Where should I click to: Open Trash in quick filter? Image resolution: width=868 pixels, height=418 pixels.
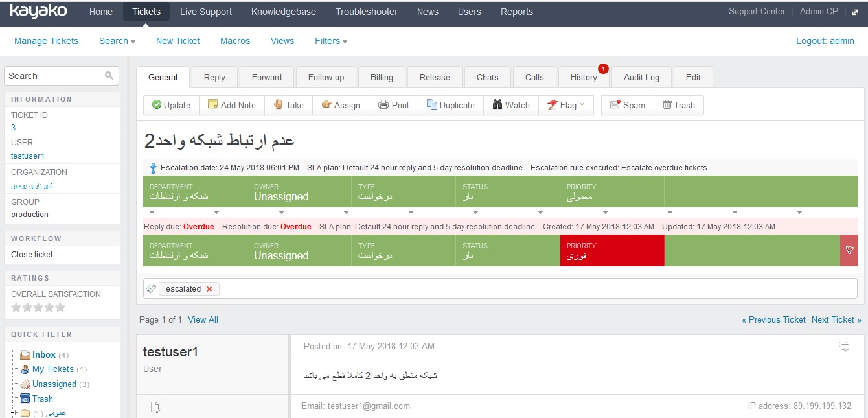click(x=43, y=399)
